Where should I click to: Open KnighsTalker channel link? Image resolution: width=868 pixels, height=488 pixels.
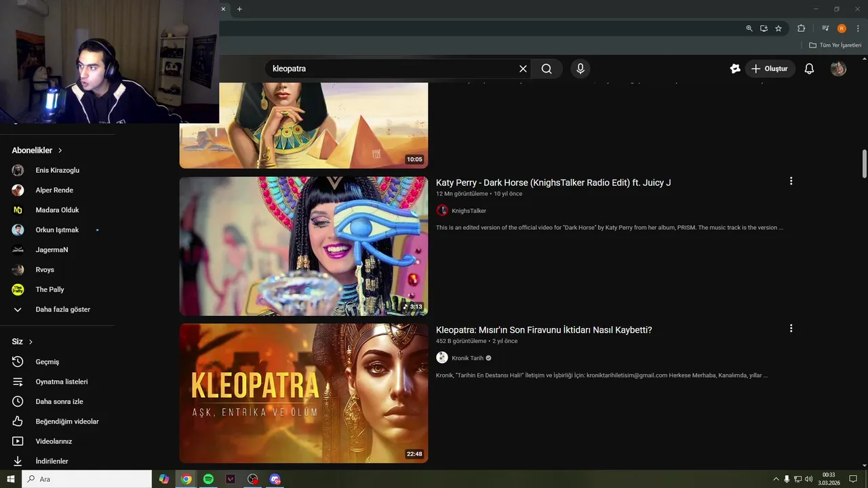(x=469, y=211)
